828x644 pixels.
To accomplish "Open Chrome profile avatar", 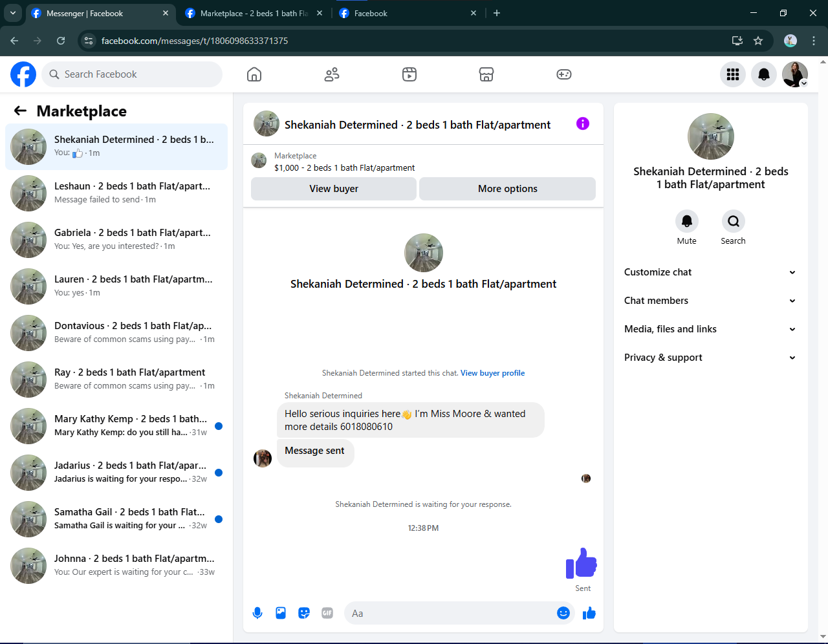I will (790, 41).
